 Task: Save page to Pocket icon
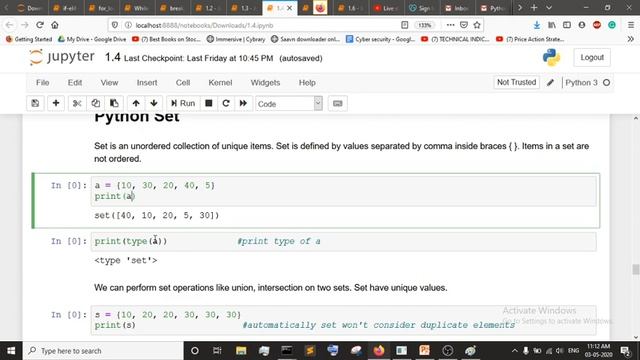[x=464, y=25]
